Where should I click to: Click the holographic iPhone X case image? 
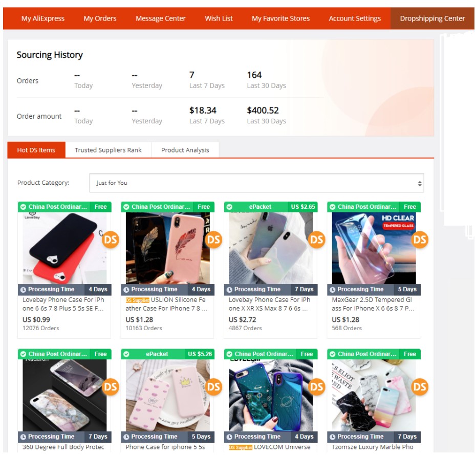tap(270, 248)
